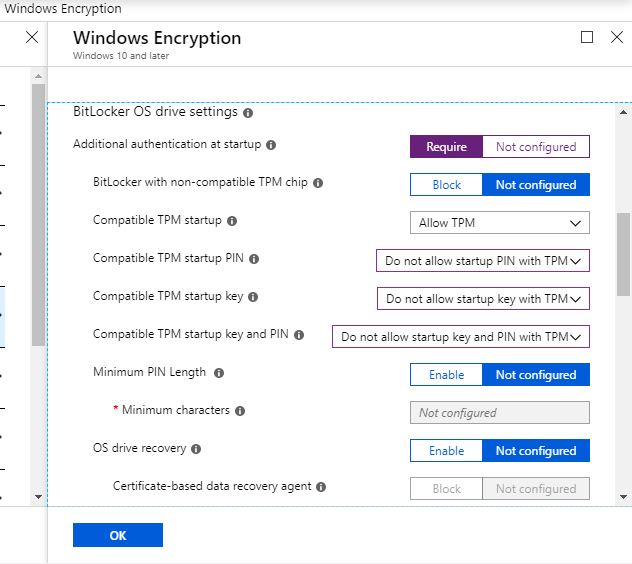
Task: Click the scroll down arrow on the right scrollbar
Action: click(x=623, y=496)
